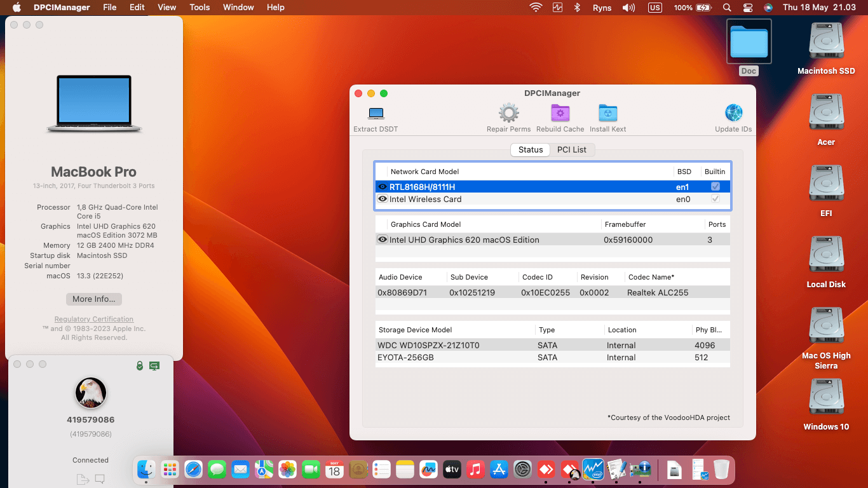The width and height of the screenshot is (868, 488).
Task: Run the Repair Perms gear tool
Action: click(x=508, y=113)
